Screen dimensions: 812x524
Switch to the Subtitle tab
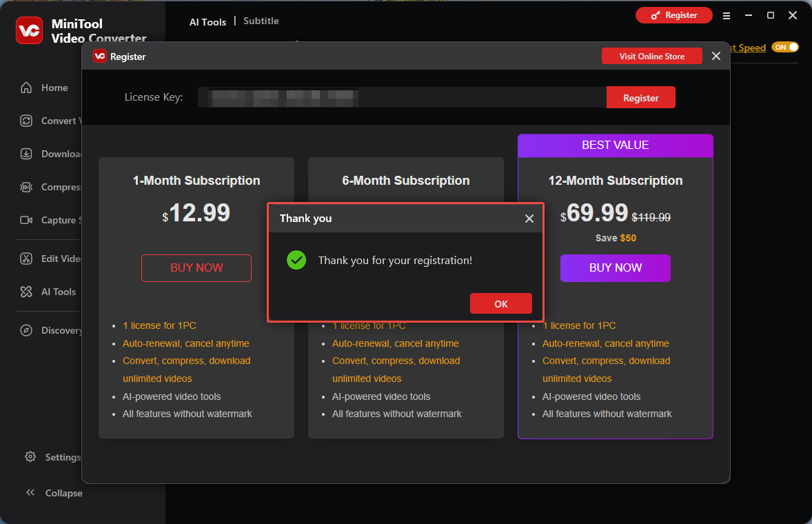[x=261, y=21]
